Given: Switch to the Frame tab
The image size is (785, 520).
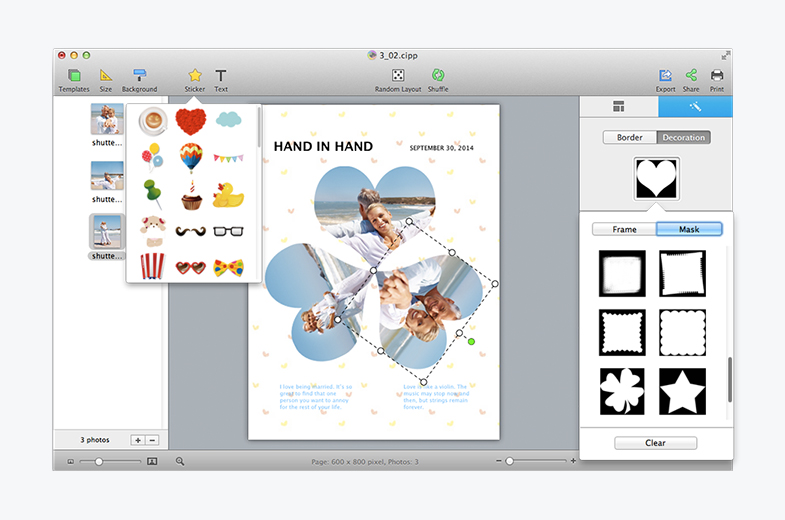Looking at the screenshot, I should [x=624, y=229].
